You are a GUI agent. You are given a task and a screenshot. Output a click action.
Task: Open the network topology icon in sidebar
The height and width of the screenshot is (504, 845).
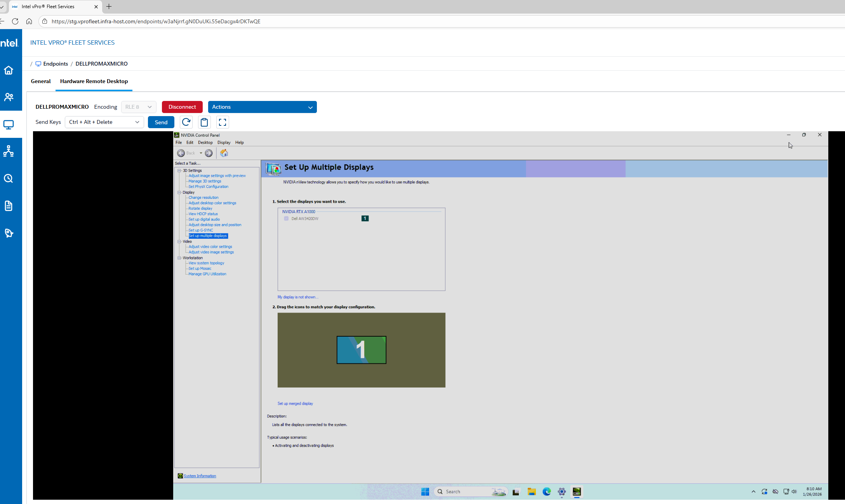click(x=9, y=151)
